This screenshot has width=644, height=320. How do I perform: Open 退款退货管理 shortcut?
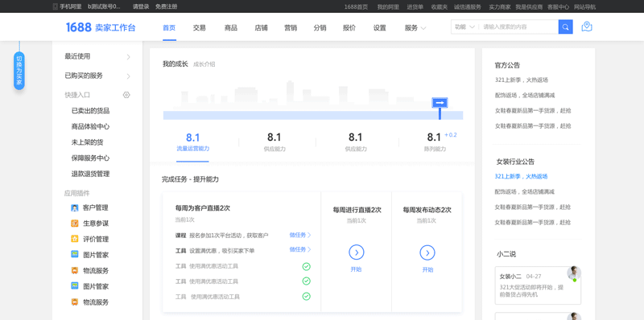[x=90, y=174]
